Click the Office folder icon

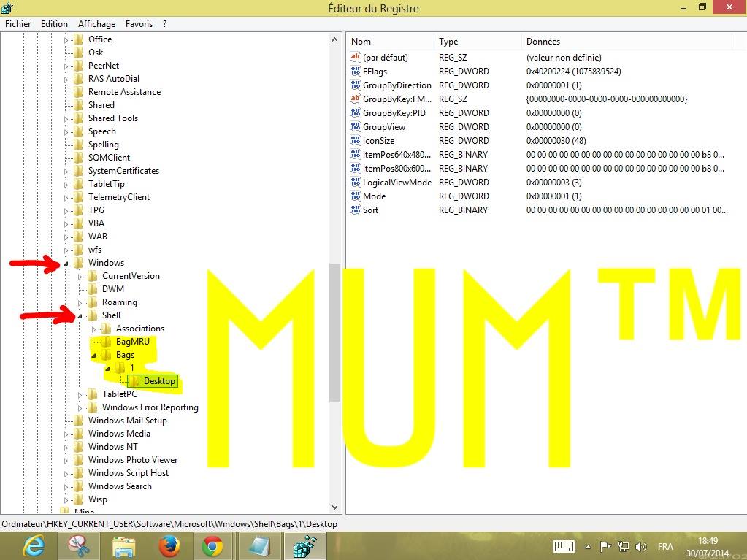click(x=79, y=39)
